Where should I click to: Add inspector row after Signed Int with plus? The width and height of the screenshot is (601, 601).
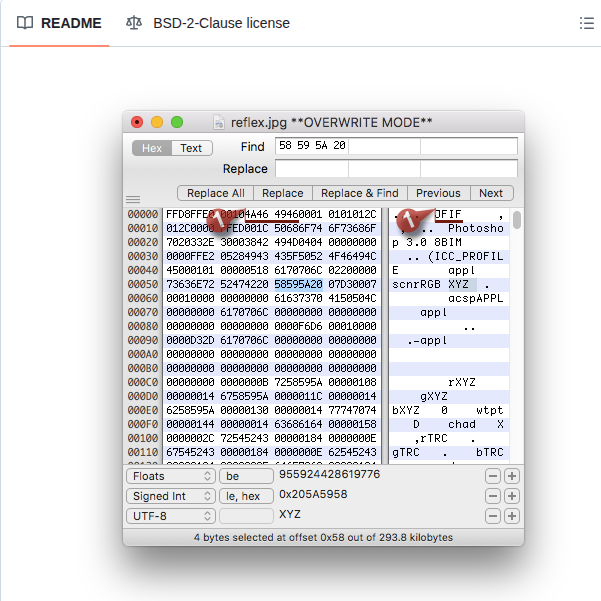511,496
